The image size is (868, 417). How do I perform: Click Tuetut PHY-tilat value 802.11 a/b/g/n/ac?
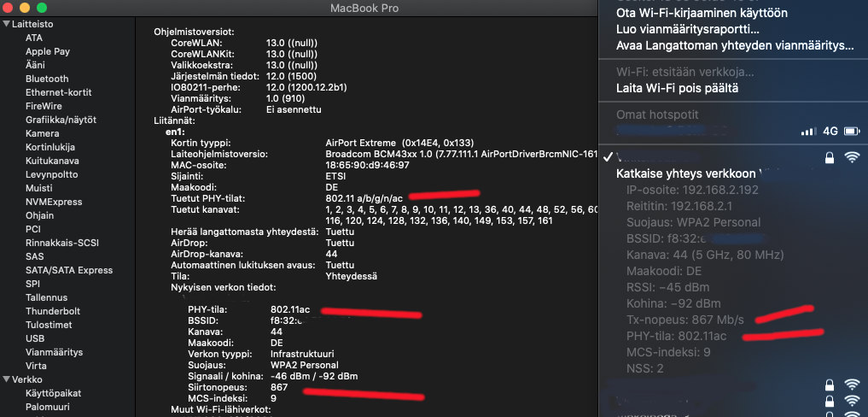click(364, 198)
